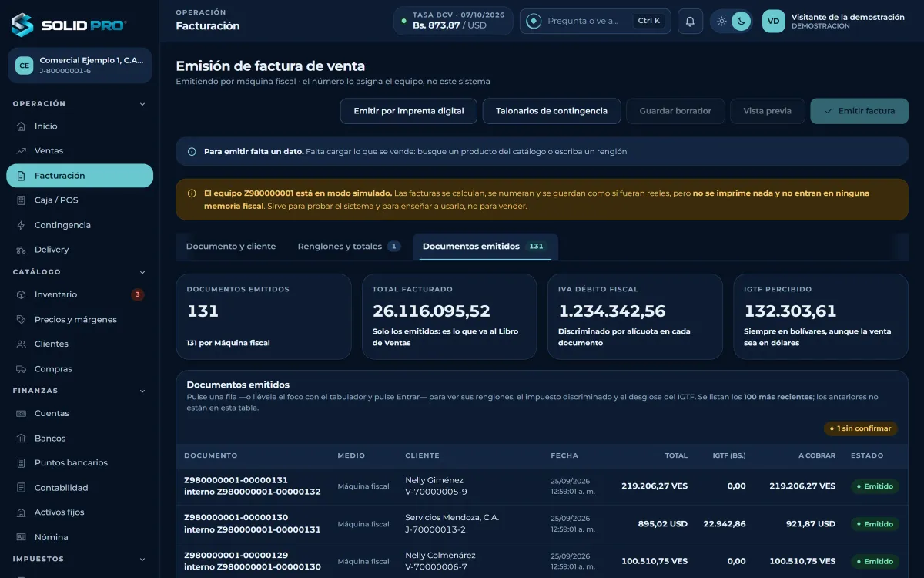The image size is (924, 578).
Task: Click Emitir factura button
Action: coord(859,111)
